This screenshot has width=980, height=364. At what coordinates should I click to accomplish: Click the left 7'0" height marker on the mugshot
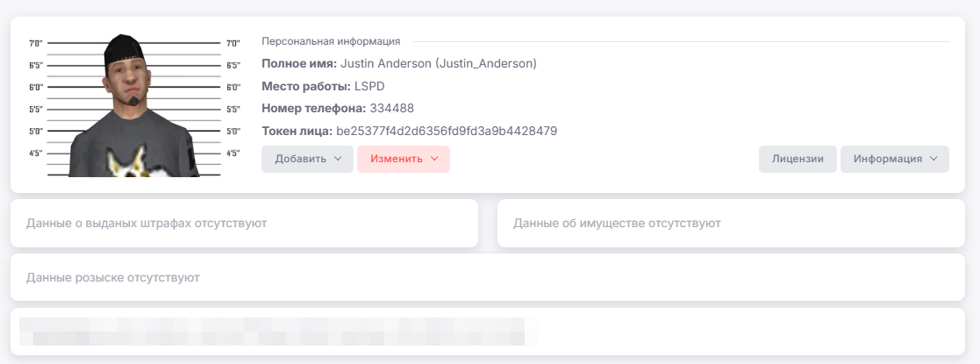36,43
